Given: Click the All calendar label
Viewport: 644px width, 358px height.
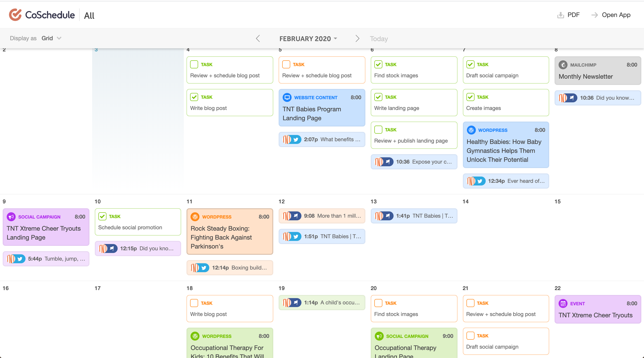Looking at the screenshot, I should point(89,15).
